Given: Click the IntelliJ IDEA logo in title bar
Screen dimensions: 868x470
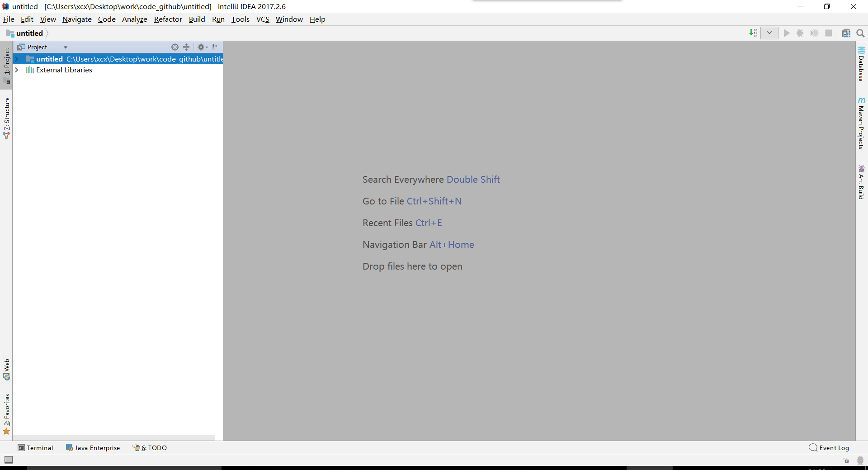Looking at the screenshot, I should [x=5, y=6].
